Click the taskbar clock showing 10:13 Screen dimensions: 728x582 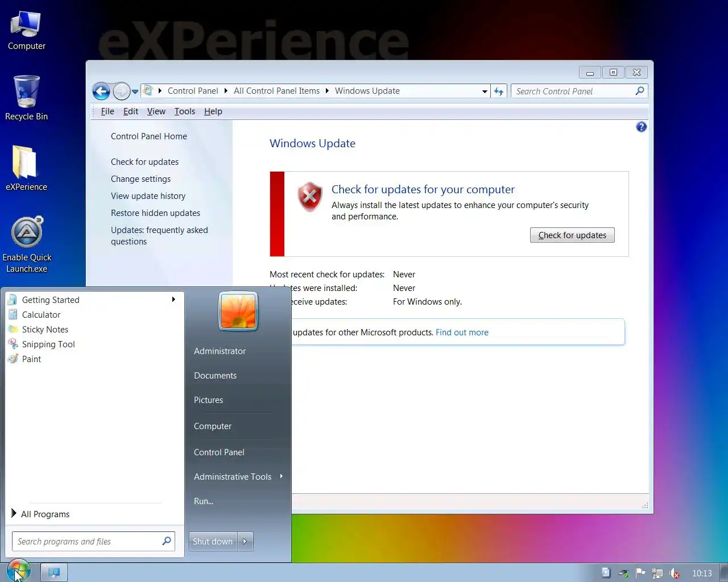click(x=702, y=573)
